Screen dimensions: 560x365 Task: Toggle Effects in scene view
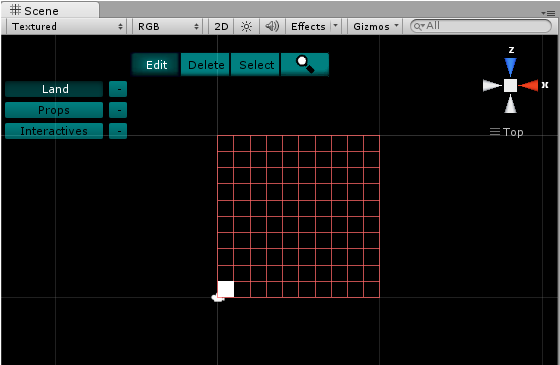(308, 26)
